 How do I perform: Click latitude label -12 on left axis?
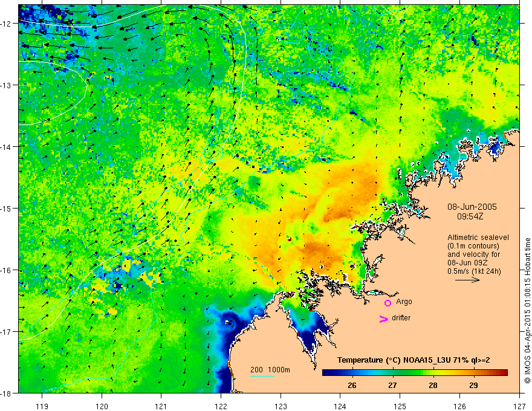pos(6,24)
